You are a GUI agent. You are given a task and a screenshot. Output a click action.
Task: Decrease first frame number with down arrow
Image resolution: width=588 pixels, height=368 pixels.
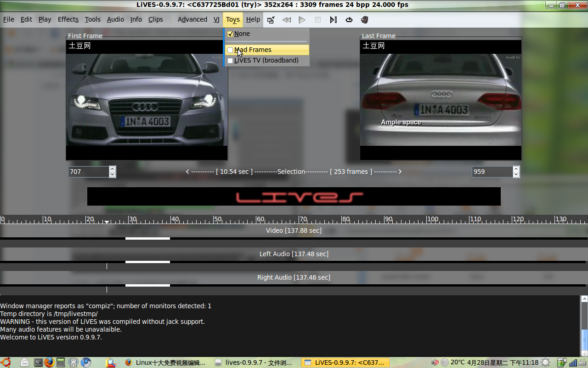point(113,175)
